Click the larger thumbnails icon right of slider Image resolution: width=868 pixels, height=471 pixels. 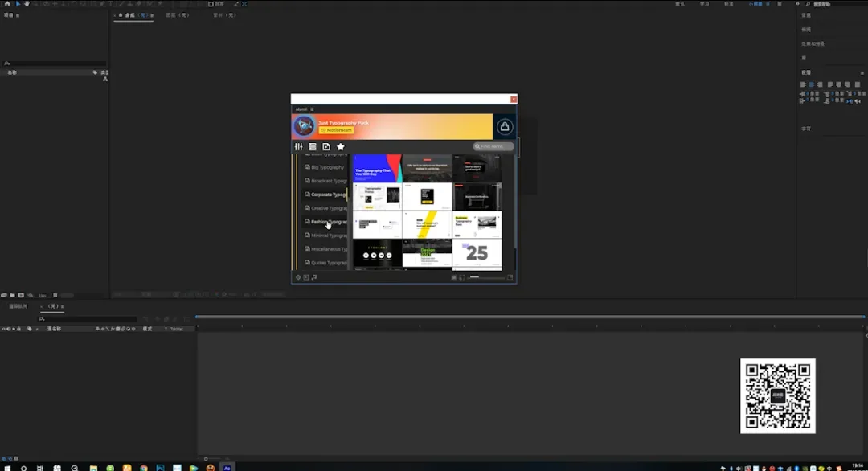(x=510, y=277)
